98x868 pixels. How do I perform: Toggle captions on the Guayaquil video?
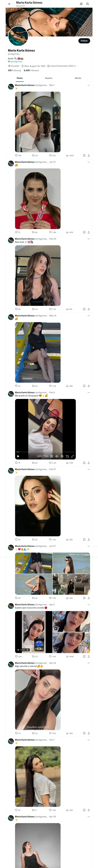[x=52, y=456]
